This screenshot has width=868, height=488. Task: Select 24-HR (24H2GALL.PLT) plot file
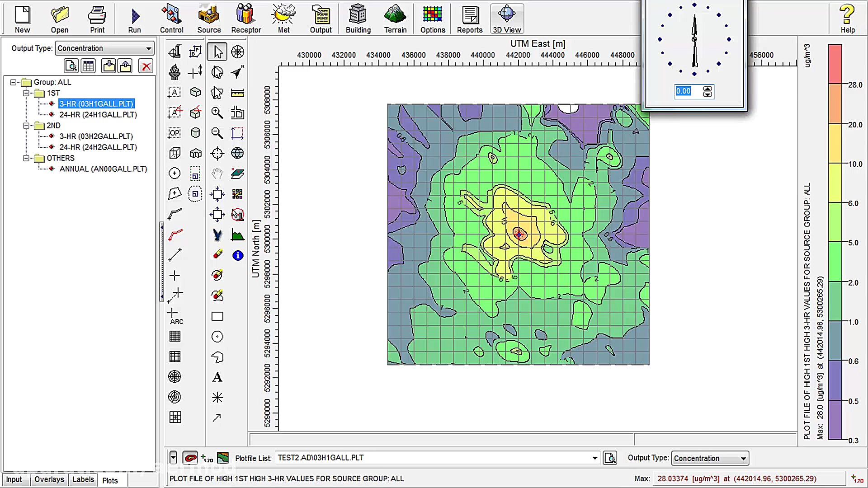coord(98,147)
